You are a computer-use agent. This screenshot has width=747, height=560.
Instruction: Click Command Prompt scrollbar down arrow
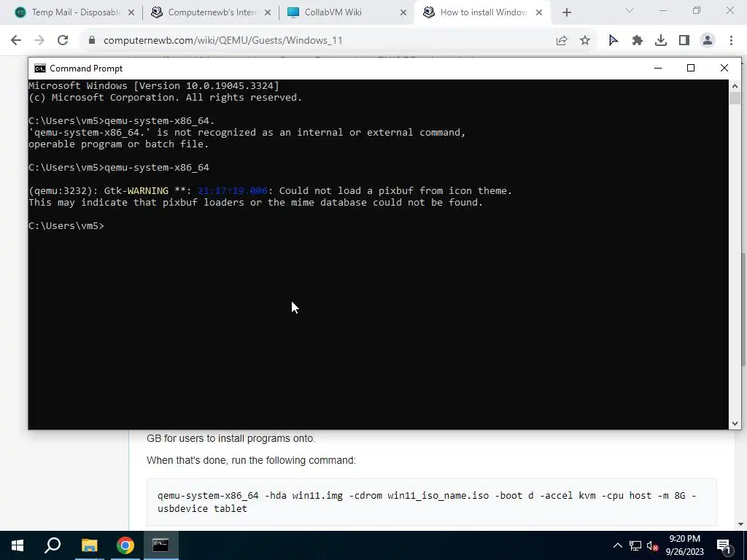pyautogui.click(x=735, y=423)
